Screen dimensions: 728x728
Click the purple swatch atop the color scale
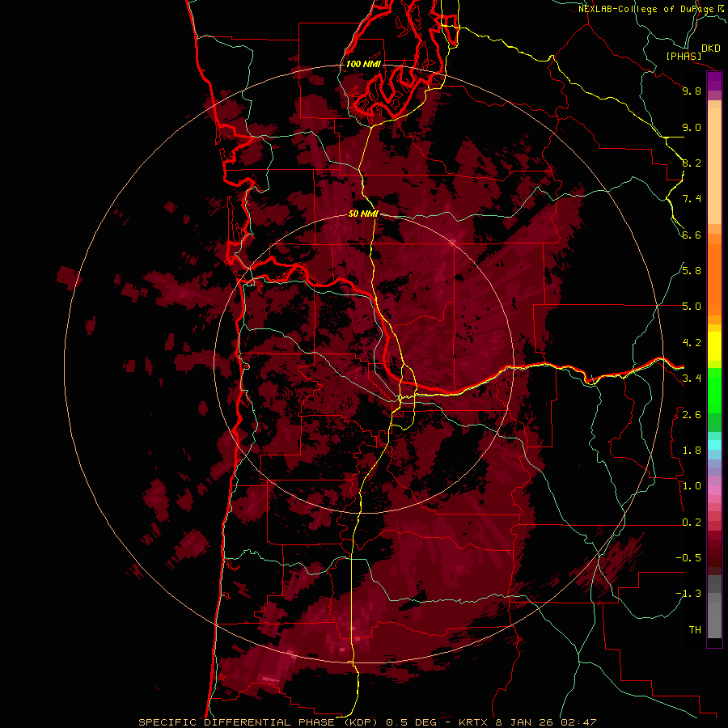[x=714, y=82]
